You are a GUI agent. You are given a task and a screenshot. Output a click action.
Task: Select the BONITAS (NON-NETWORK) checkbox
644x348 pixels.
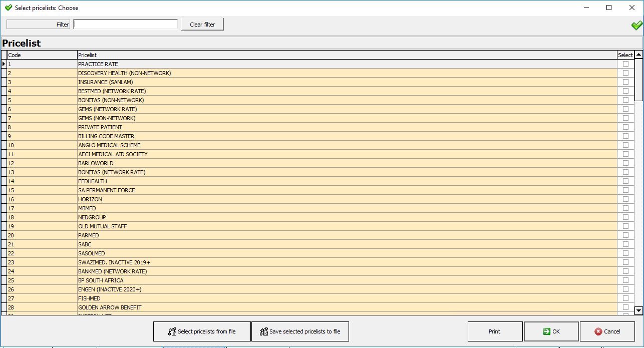coord(625,100)
